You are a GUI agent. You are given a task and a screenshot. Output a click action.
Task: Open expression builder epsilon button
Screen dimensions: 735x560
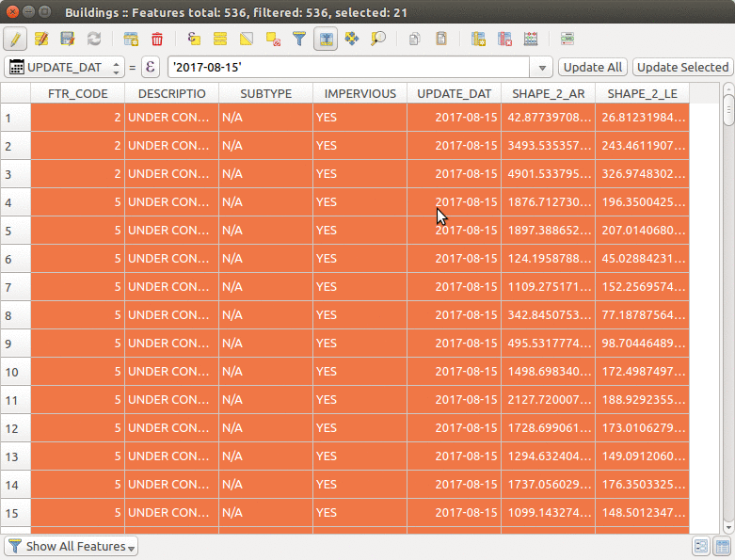click(x=150, y=67)
